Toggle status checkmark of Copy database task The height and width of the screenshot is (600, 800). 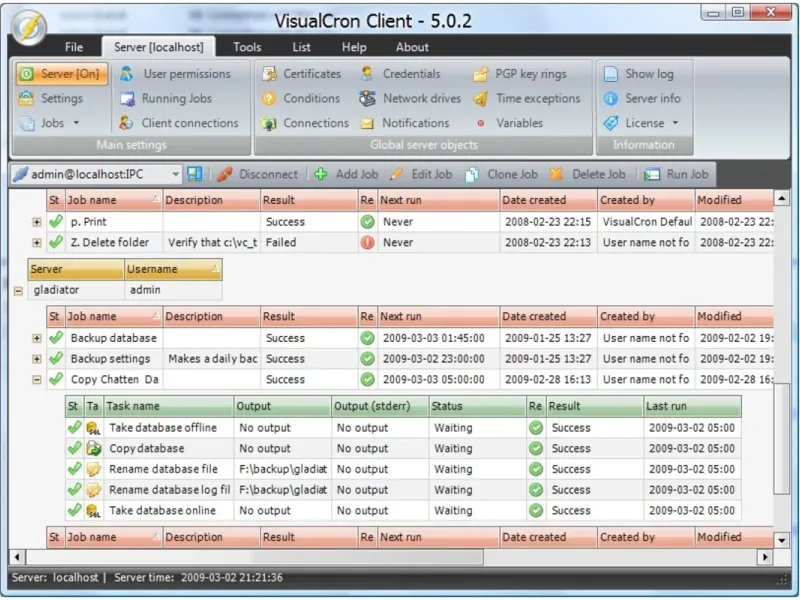[74, 448]
